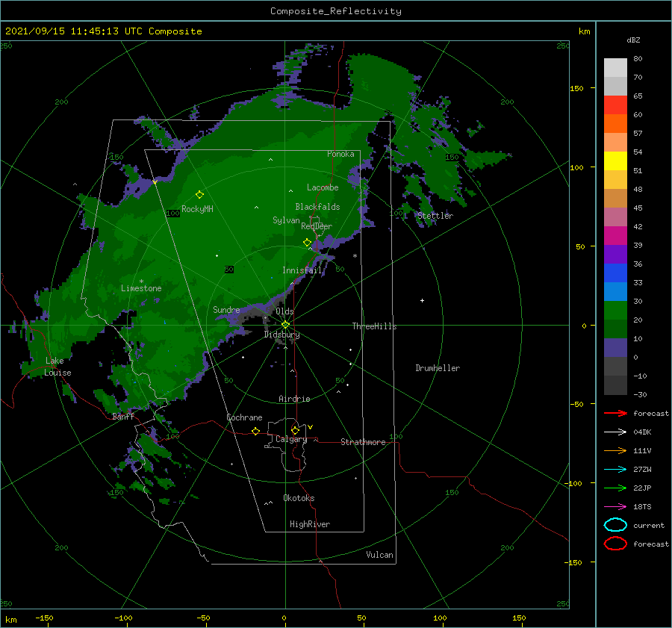The width and height of the screenshot is (672, 628).
Task: Click the purple 10 dBZ color swatch
Action: (615, 348)
